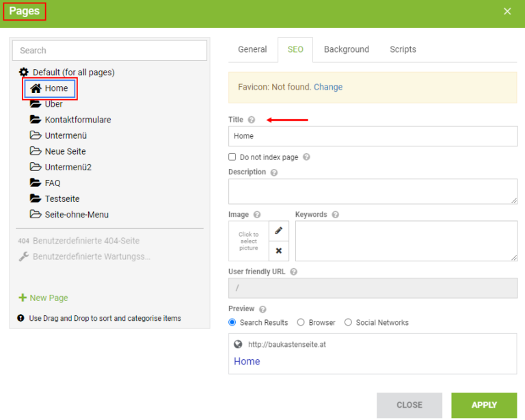Image resolution: width=525 pixels, height=420 pixels.
Task: Click the FAQ folder icon
Action: pos(35,183)
